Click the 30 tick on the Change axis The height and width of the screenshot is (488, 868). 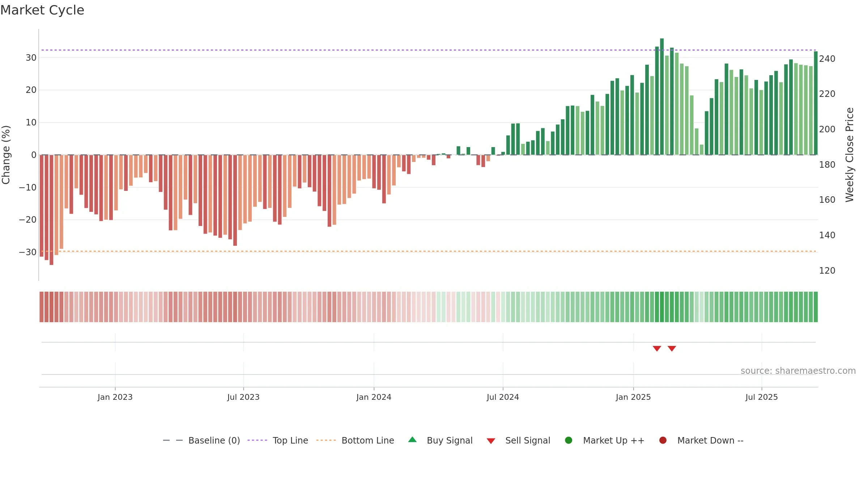coord(31,58)
